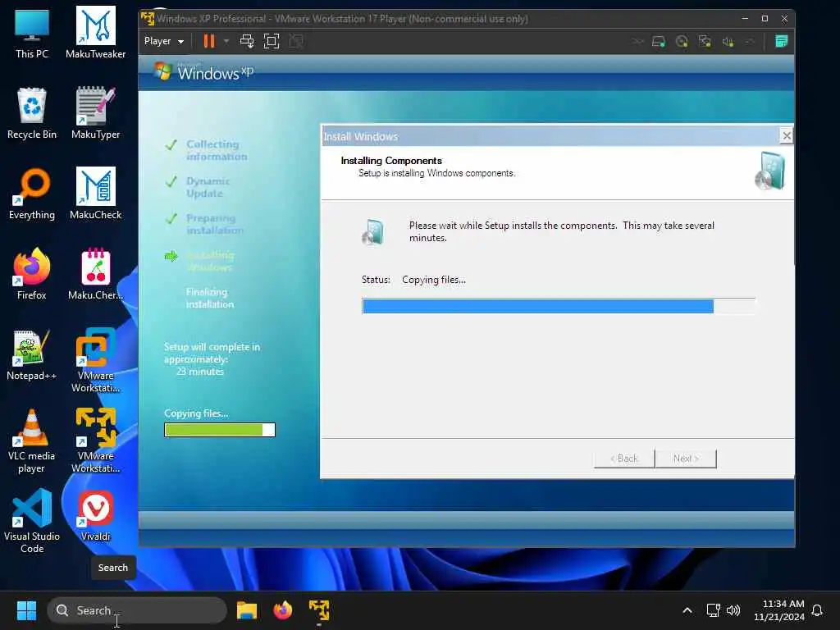Viewport: 840px width, 630px height.
Task: Open the volume tray icon
Action: [733, 610]
